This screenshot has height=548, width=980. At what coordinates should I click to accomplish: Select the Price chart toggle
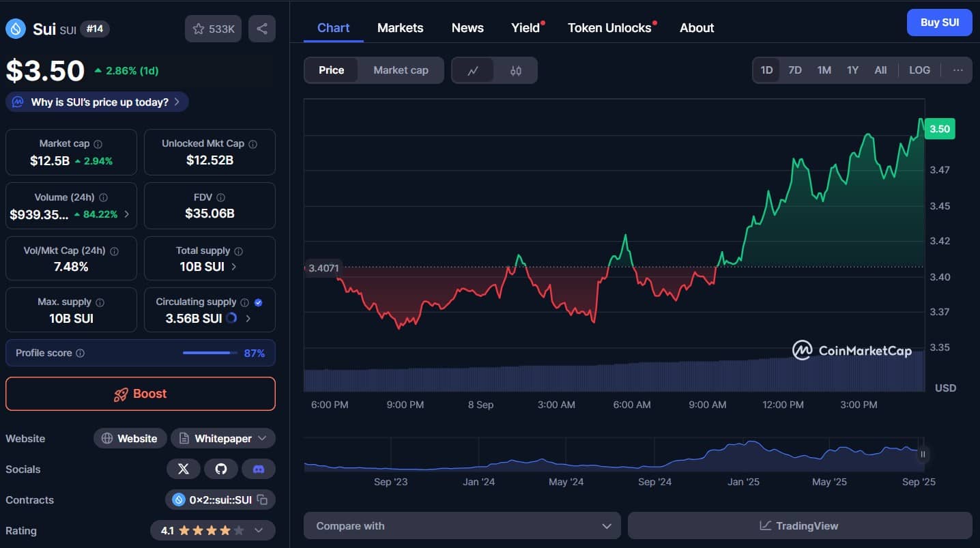pos(331,70)
